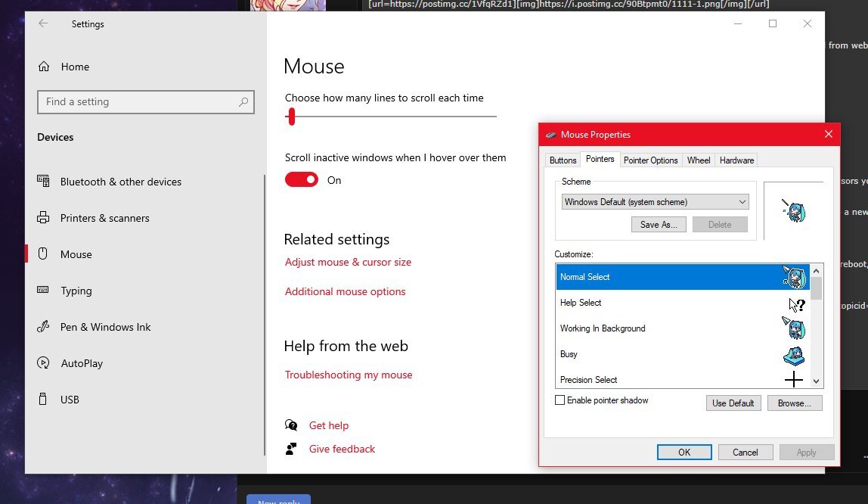Click the Get help question-mark icon
Screen dimensions: 868x504
(291, 425)
